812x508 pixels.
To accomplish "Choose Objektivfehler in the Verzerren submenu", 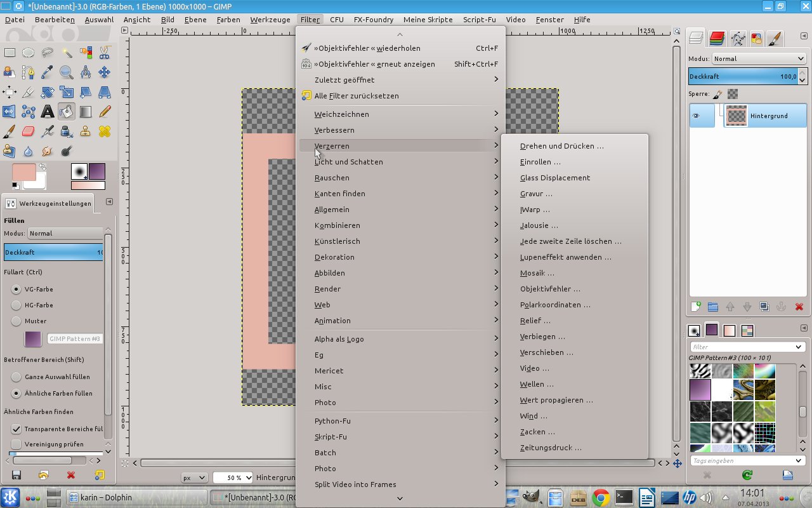I will point(575,289).
